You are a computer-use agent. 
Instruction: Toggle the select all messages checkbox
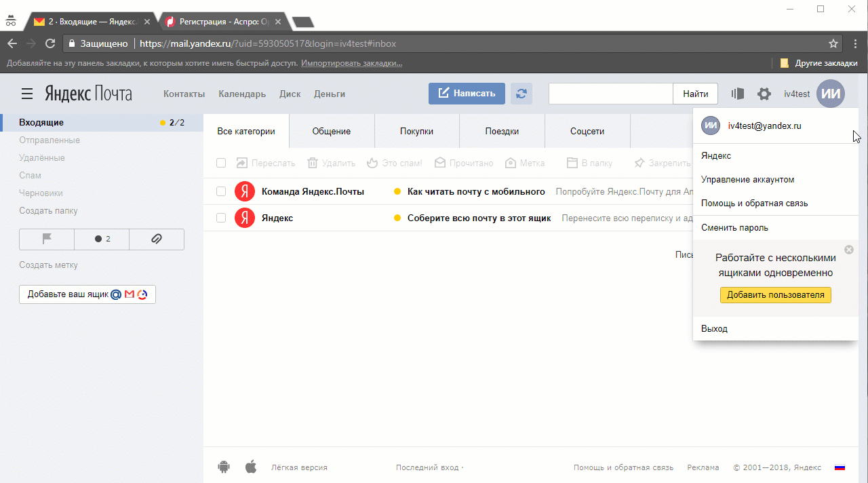pyautogui.click(x=221, y=163)
